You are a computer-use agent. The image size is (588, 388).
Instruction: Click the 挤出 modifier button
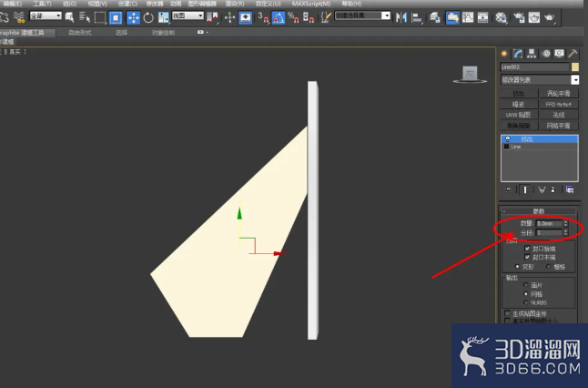(519, 94)
